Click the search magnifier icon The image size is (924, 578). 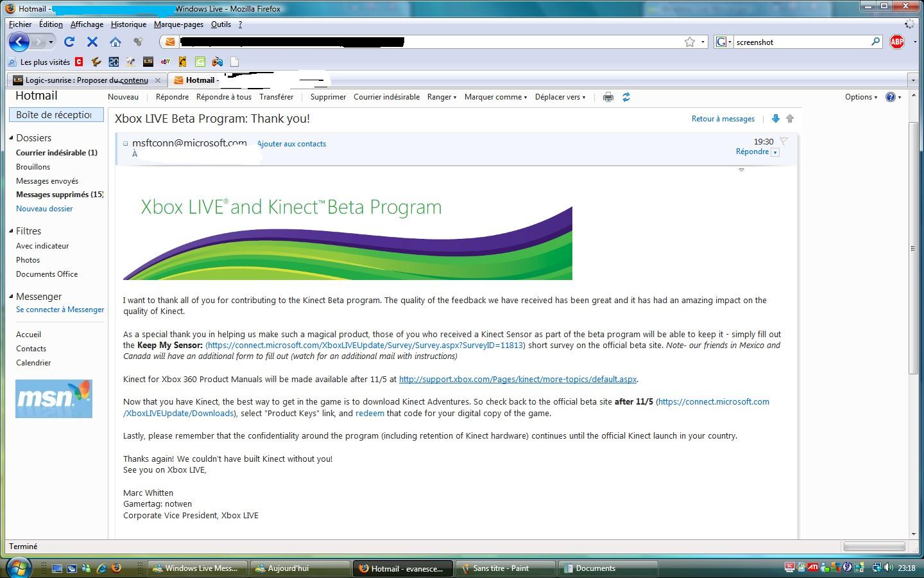(875, 42)
